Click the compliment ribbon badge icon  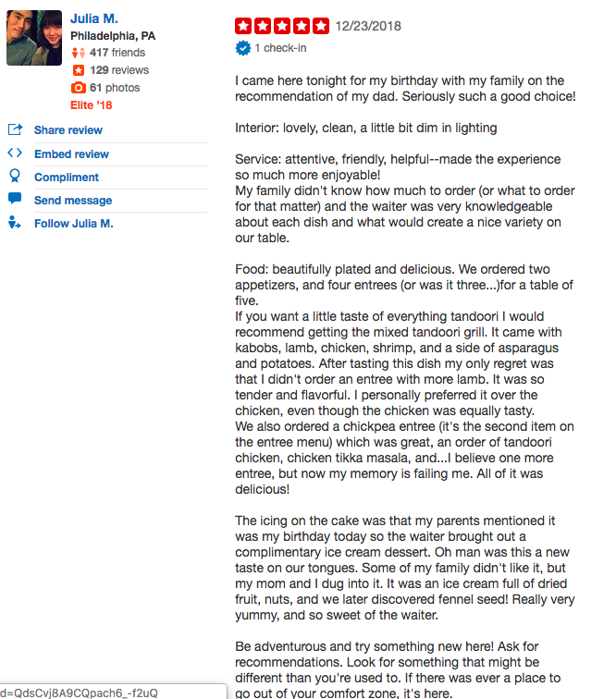click(x=15, y=176)
